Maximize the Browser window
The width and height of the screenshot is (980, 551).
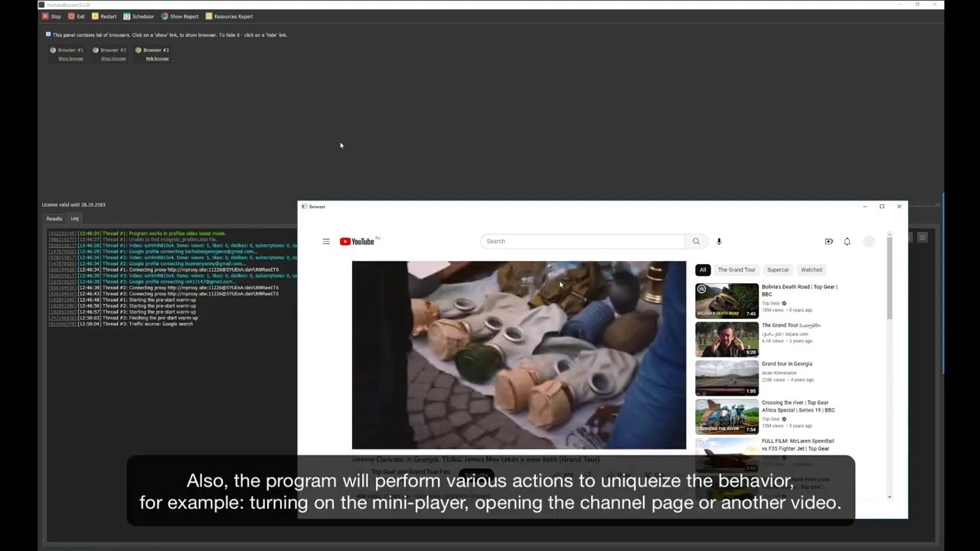pyautogui.click(x=882, y=207)
